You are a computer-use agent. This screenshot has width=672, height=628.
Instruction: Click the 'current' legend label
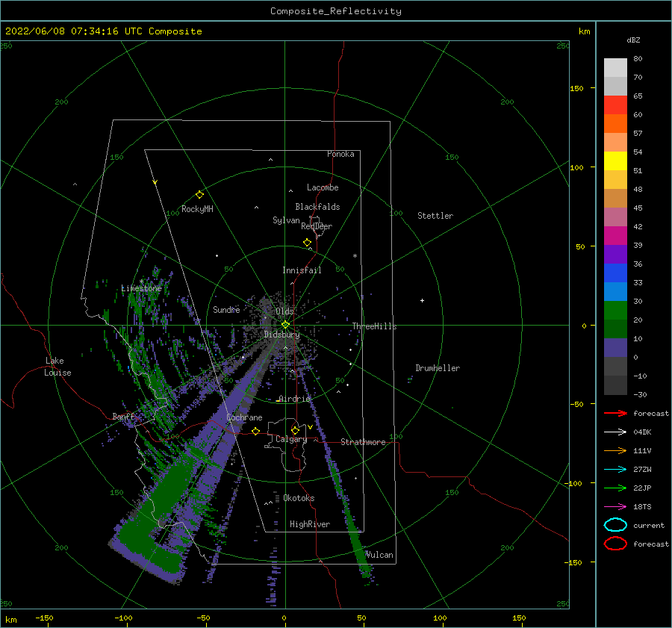tap(649, 525)
